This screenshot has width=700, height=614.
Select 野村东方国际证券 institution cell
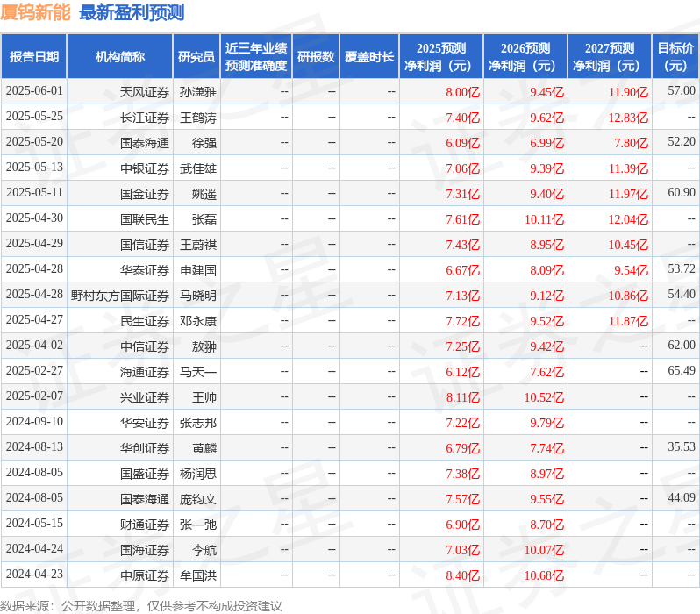click(120, 296)
